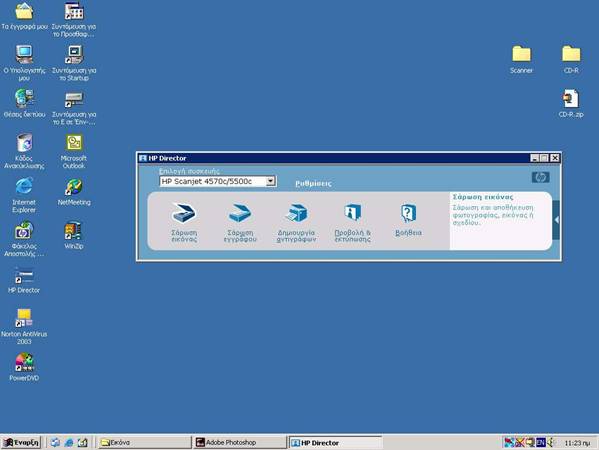Image resolution: width=599 pixels, height=450 pixels.
Task: Open the Έναρξη Start button
Action: tap(21, 442)
